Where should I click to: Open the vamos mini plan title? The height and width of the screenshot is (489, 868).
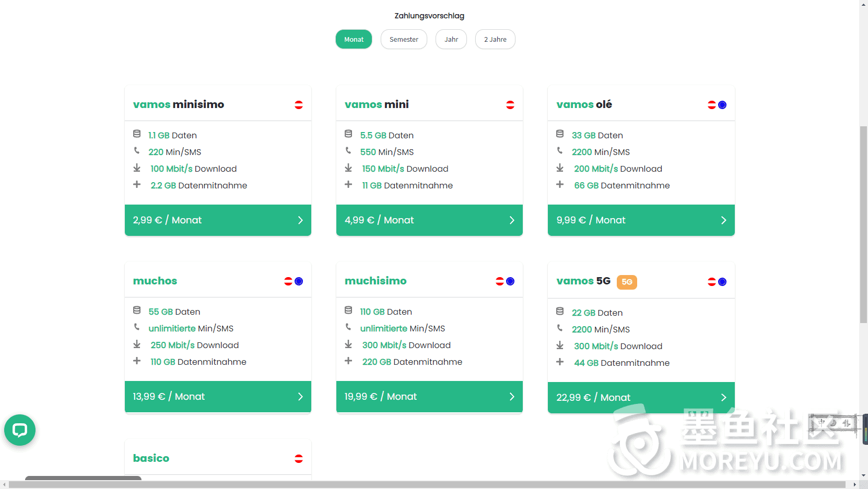(x=377, y=104)
